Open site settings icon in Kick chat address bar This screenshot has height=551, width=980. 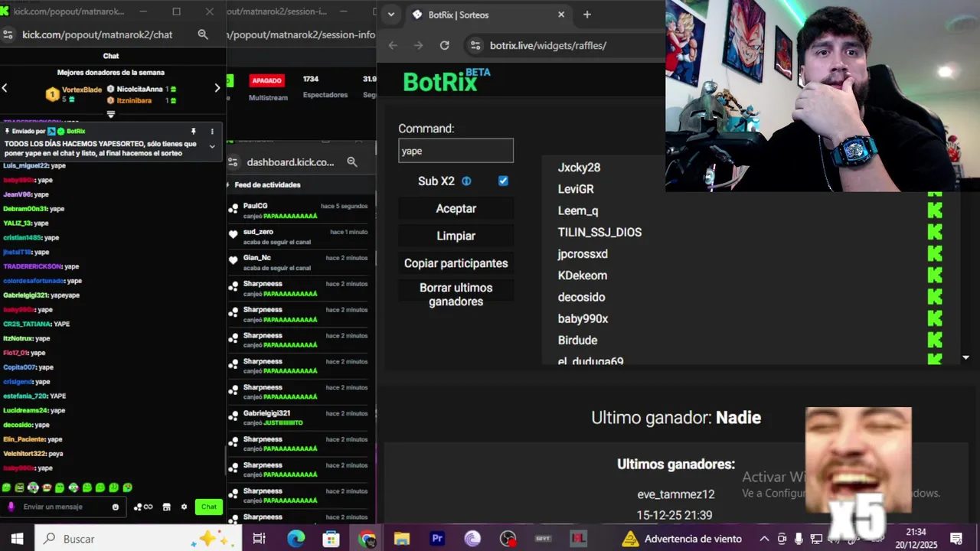[x=8, y=34]
